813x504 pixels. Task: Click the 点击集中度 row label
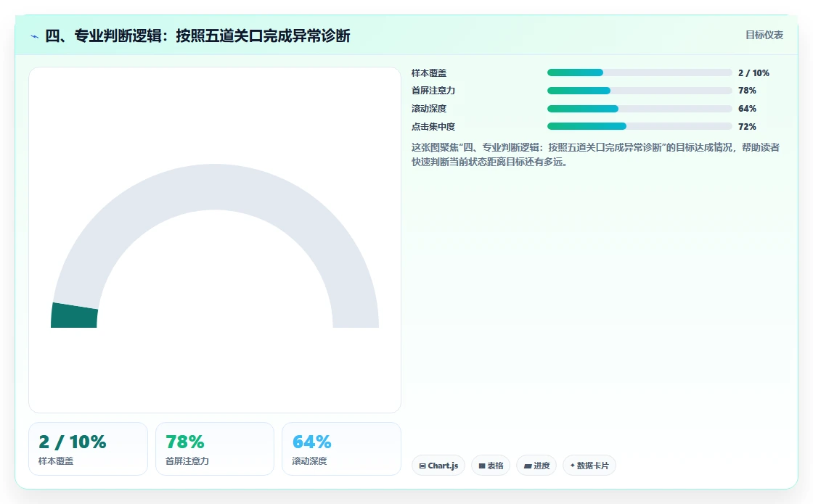click(x=433, y=126)
